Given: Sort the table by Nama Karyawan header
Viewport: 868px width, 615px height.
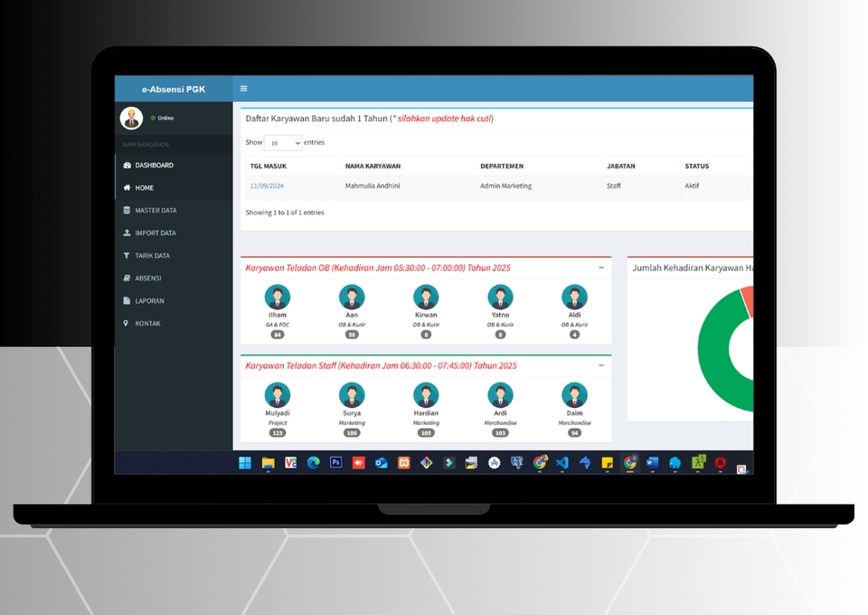Looking at the screenshot, I should coord(373,166).
